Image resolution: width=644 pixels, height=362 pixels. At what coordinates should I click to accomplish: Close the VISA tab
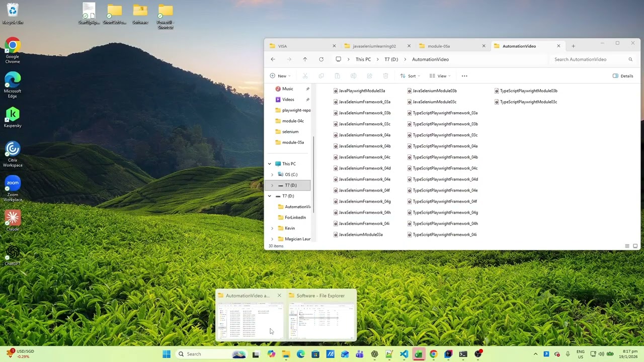pos(334,46)
